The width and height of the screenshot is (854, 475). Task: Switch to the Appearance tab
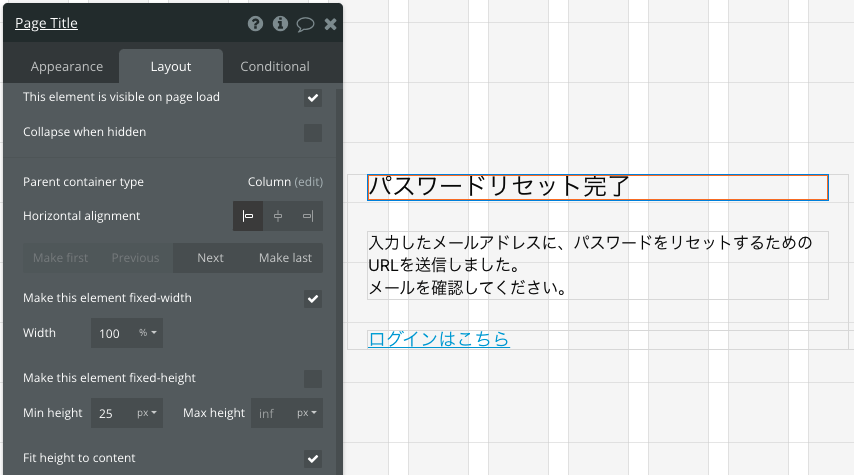66,66
